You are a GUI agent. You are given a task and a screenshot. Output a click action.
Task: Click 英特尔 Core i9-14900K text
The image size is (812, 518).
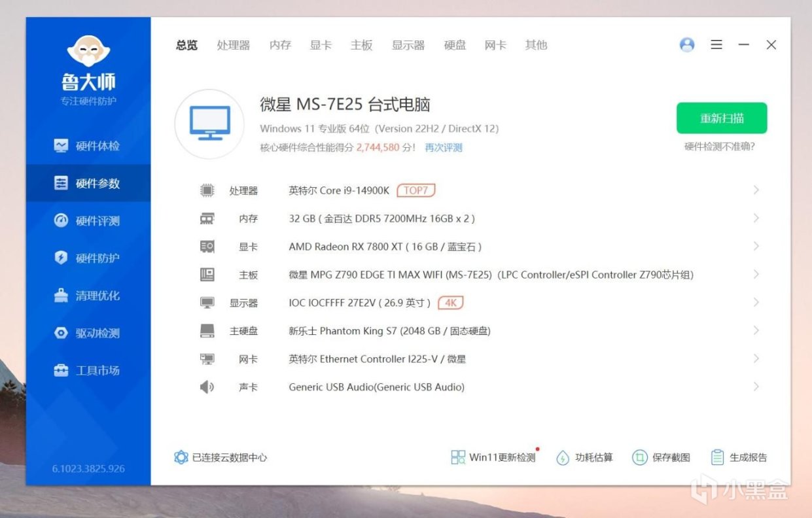(x=339, y=190)
